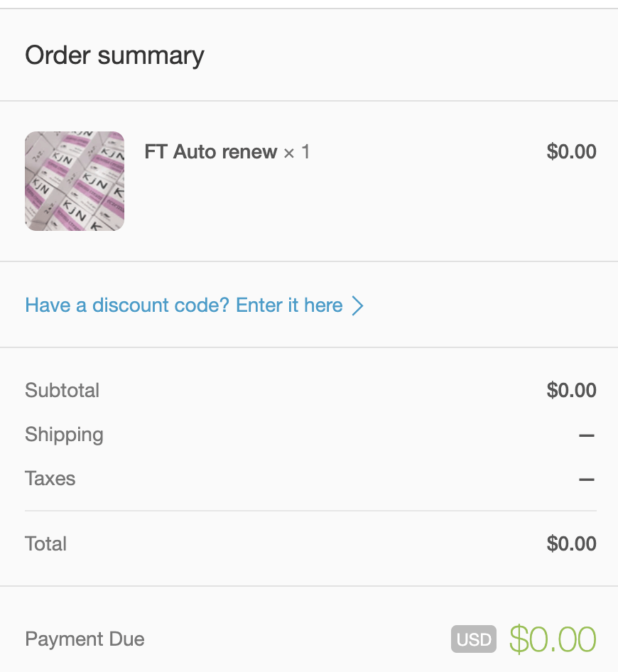
Task: Click the dash beside Shipping
Action: pos(586,435)
